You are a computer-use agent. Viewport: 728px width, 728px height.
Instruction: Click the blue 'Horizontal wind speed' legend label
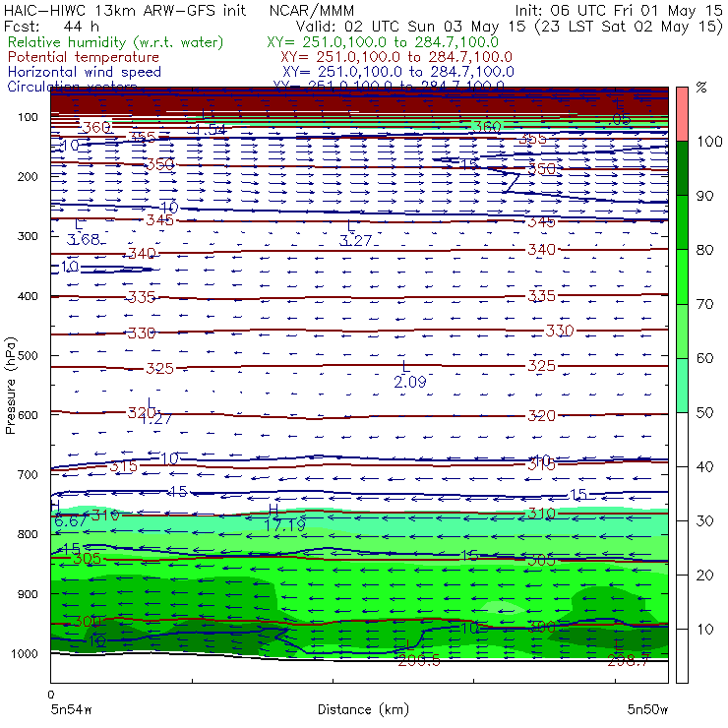(x=85, y=72)
